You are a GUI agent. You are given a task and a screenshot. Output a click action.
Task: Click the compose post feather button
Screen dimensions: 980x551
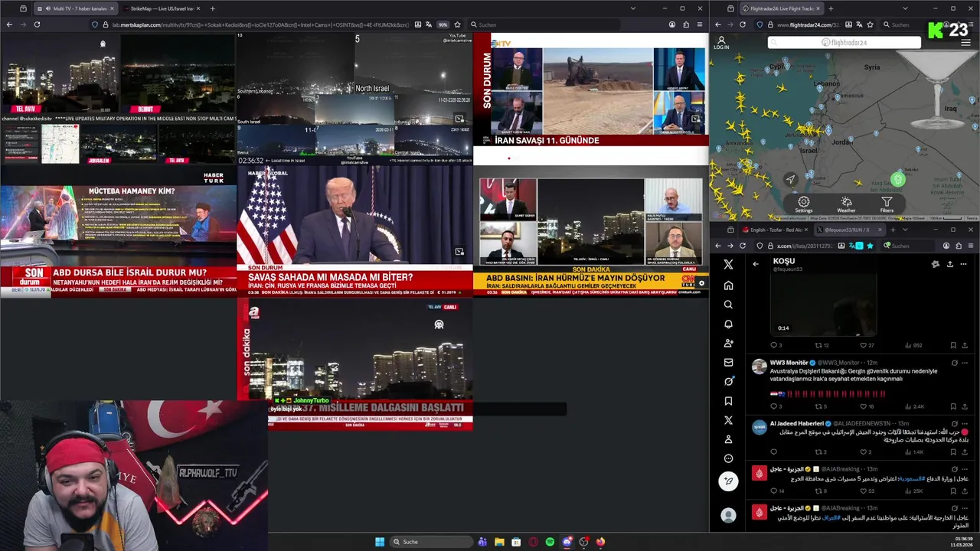[728, 481]
